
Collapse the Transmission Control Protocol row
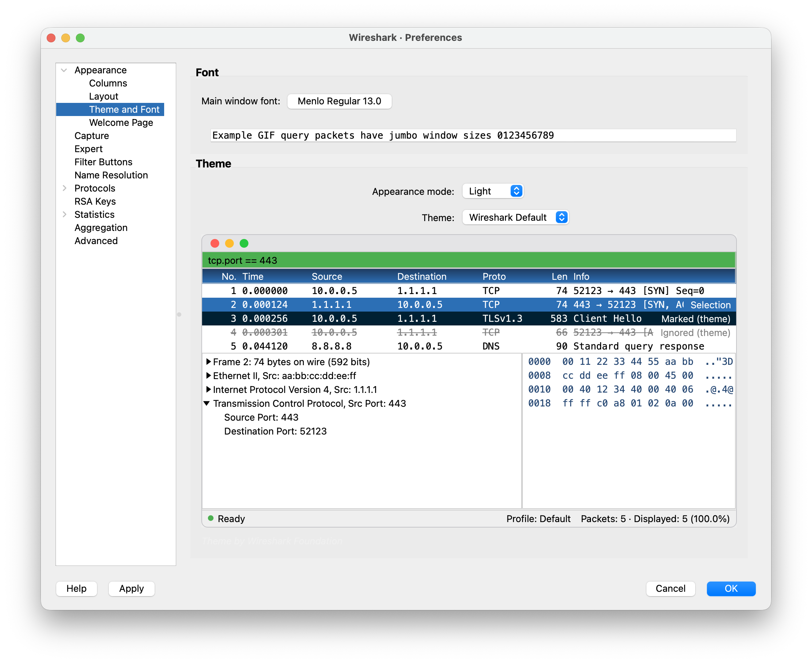point(207,404)
